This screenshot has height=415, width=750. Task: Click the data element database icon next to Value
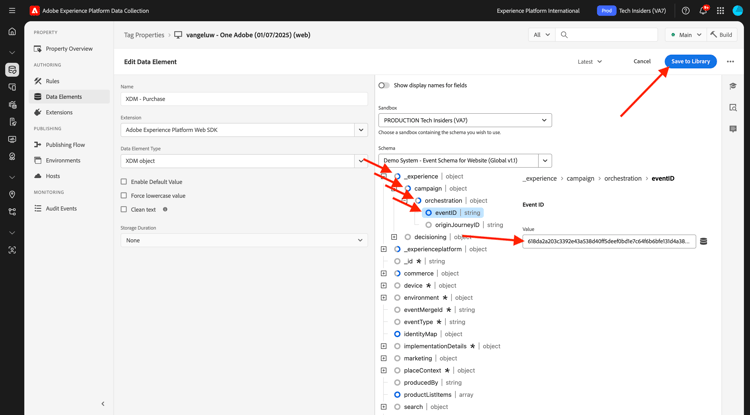[x=703, y=241]
